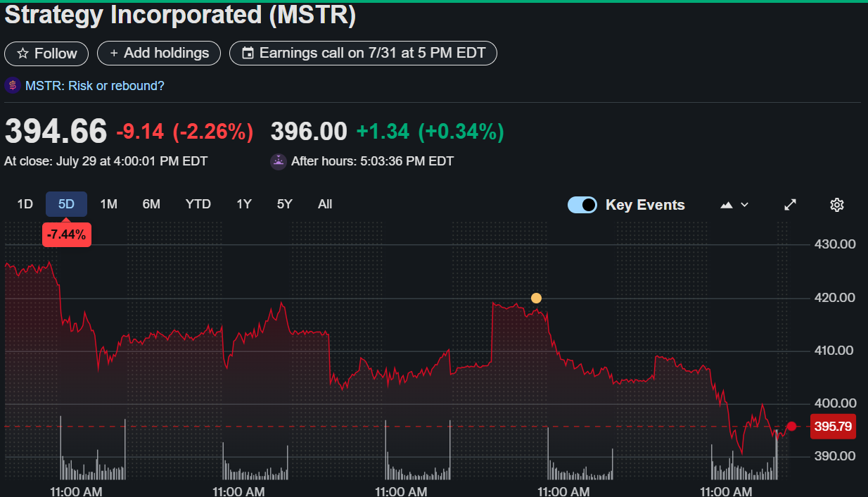868x497 pixels.
Task: Click the 410.00 axis label
Action: point(833,351)
